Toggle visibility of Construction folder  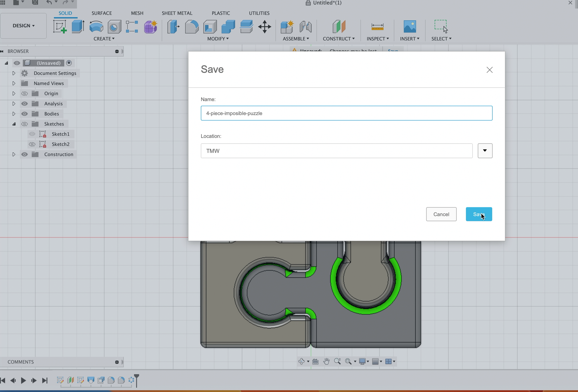(24, 154)
